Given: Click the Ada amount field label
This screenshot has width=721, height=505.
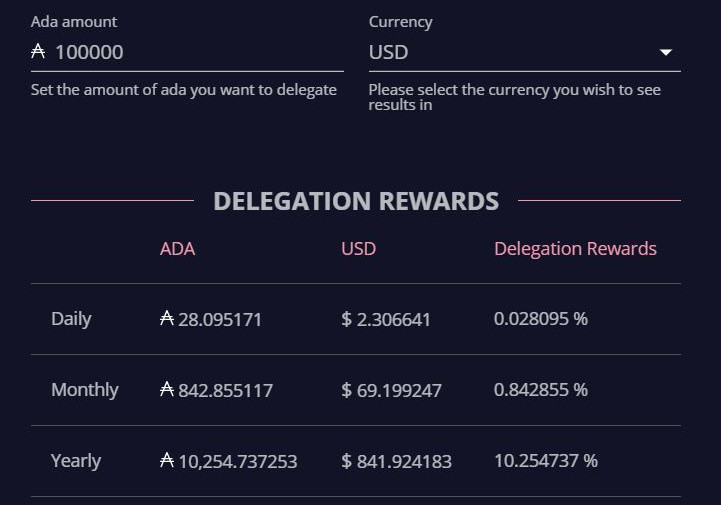Looking at the screenshot, I should click(74, 22).
